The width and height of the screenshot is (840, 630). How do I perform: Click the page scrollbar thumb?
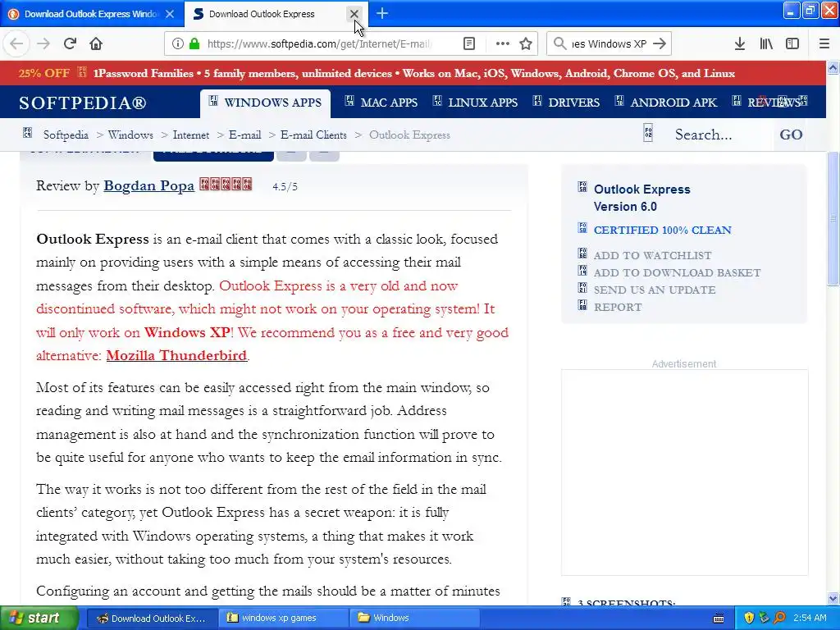click(x=833, y=218)
